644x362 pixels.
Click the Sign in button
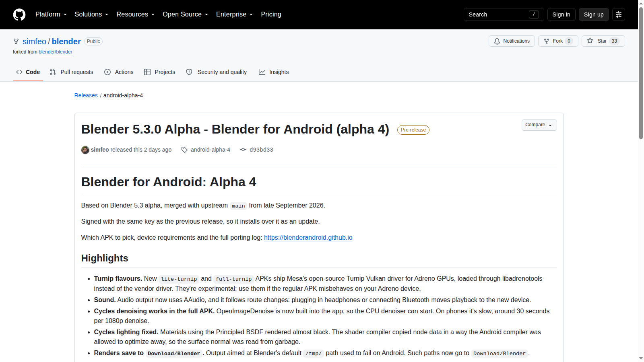(561, 14)
